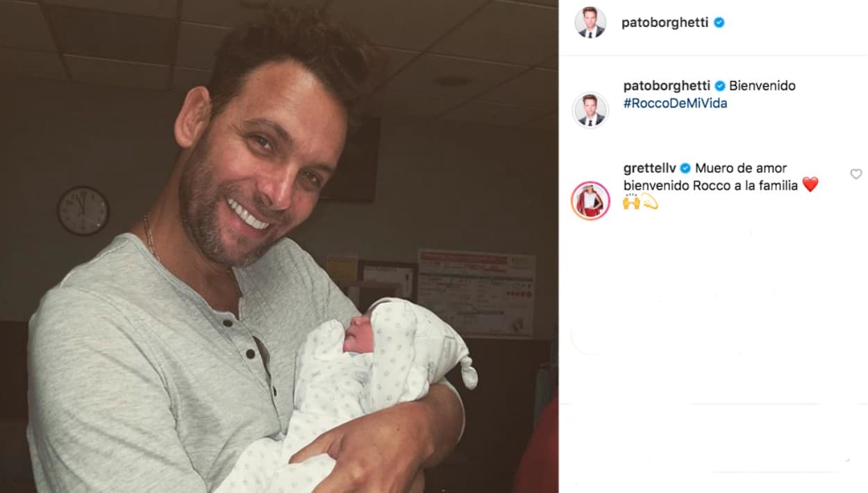Viewport: 868px width, 493px height.
Task: Like the grettelv comment with heart icon
Action: coord(856,174)
